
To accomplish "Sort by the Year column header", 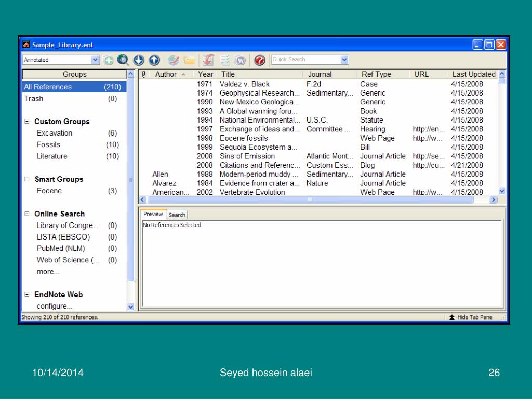I will 205,74.
